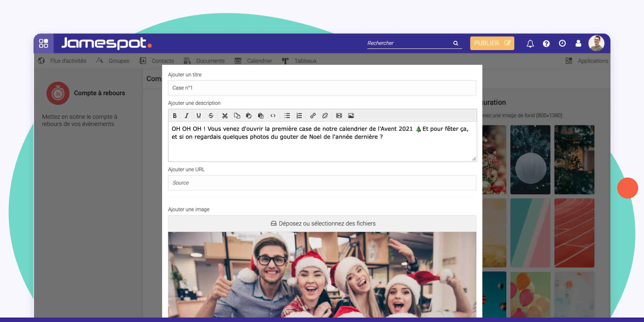Click the paste as text icon

261,116
